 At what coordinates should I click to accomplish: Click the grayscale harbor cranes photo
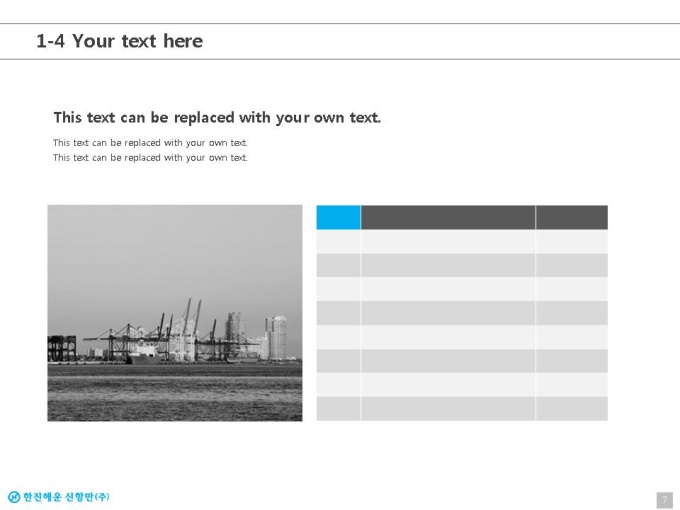(175, 313)
